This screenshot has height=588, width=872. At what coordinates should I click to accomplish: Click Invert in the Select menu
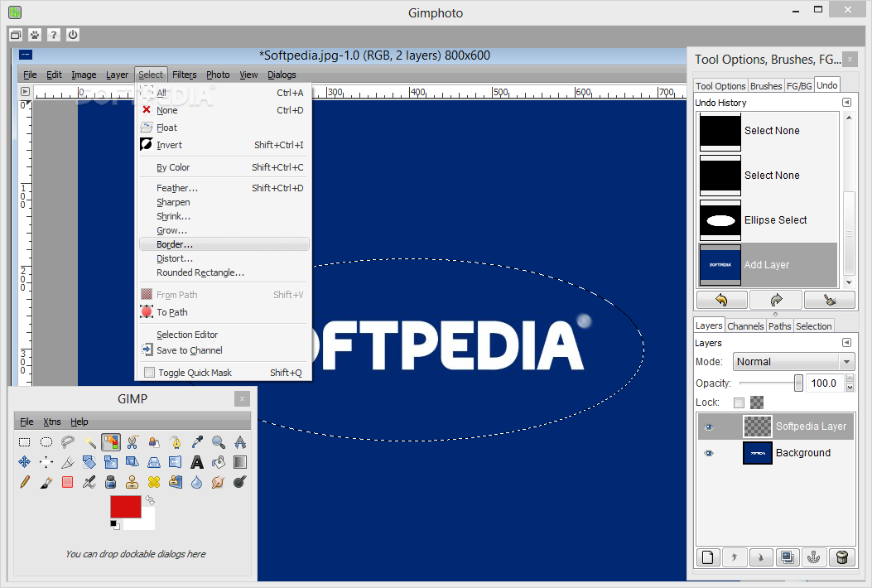tap(224, 145)
